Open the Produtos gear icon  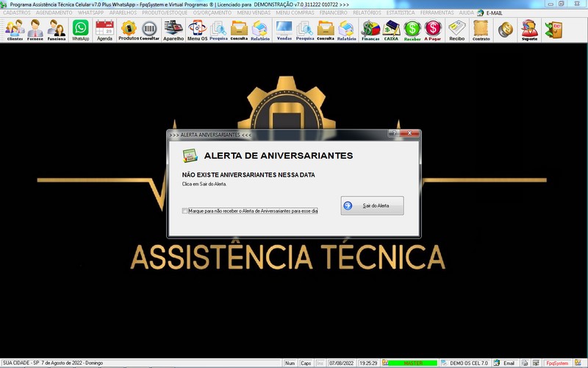tap(129, 30)
